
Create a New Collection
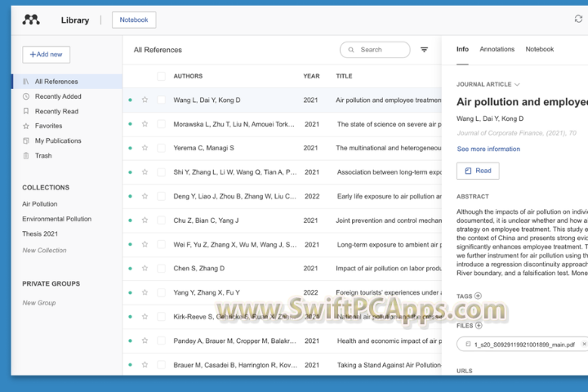[44, 250]
